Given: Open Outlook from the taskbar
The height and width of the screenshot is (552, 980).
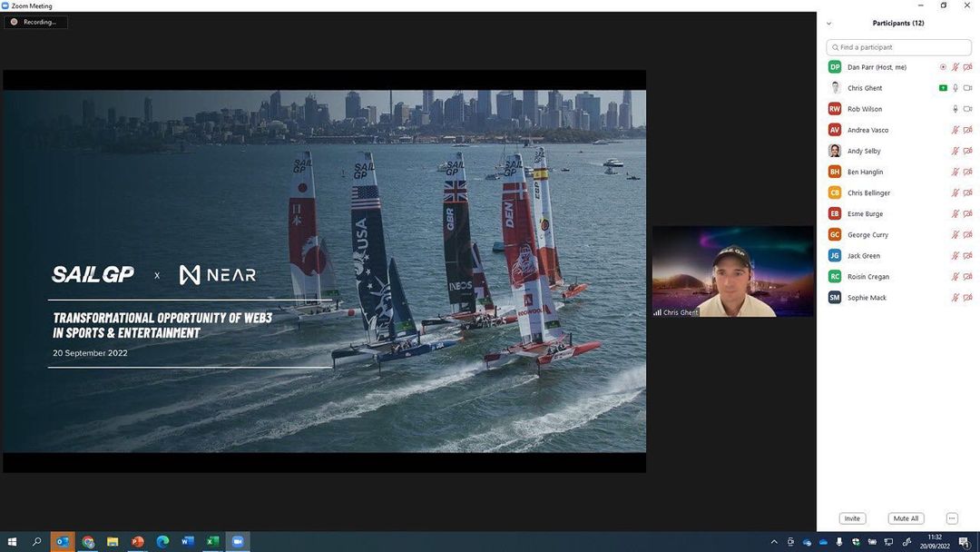Looking at the screenshot, I should tap(63, 542).
